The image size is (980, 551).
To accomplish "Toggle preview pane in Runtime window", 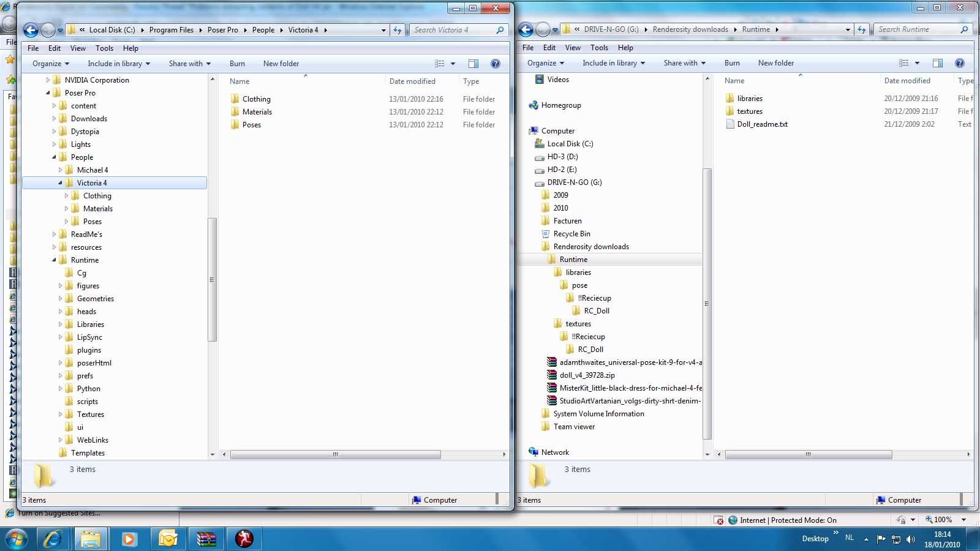I will point(937,63).
